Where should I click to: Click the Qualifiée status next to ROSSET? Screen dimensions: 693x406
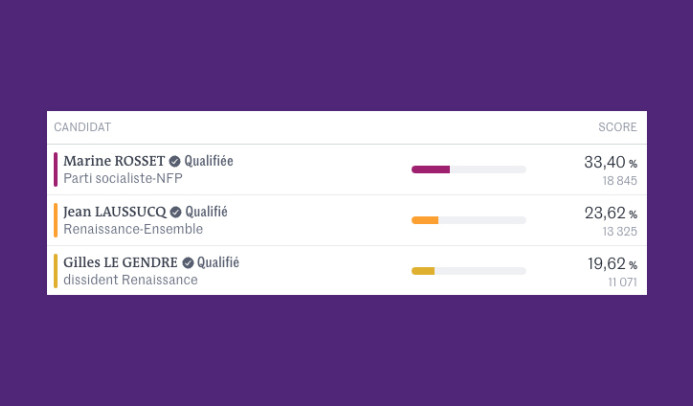point(208,161)
